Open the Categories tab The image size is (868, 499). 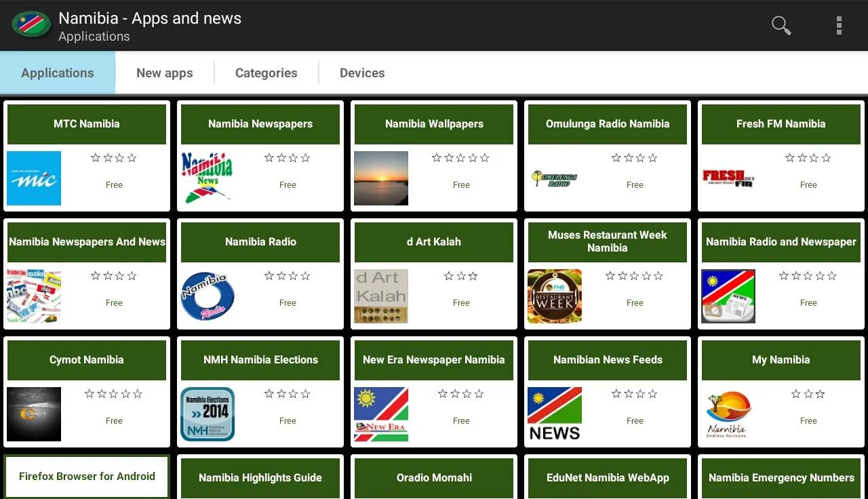click(x=267, y=73)
